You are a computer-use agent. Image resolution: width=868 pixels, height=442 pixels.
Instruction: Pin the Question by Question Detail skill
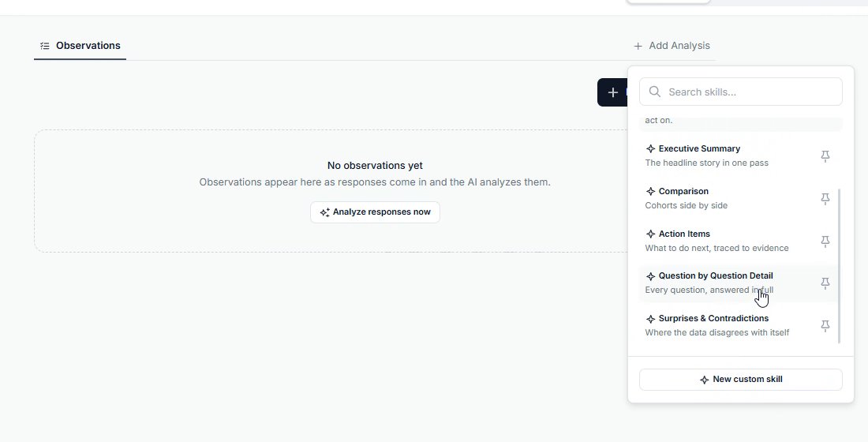tap(825, 283)
